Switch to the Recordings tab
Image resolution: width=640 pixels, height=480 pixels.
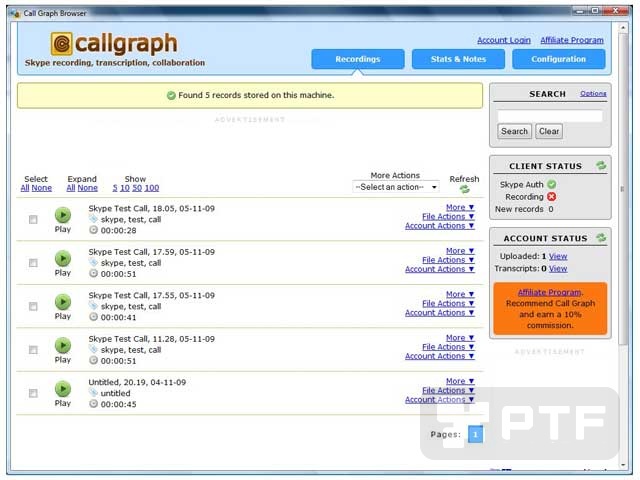click(358, 59)
